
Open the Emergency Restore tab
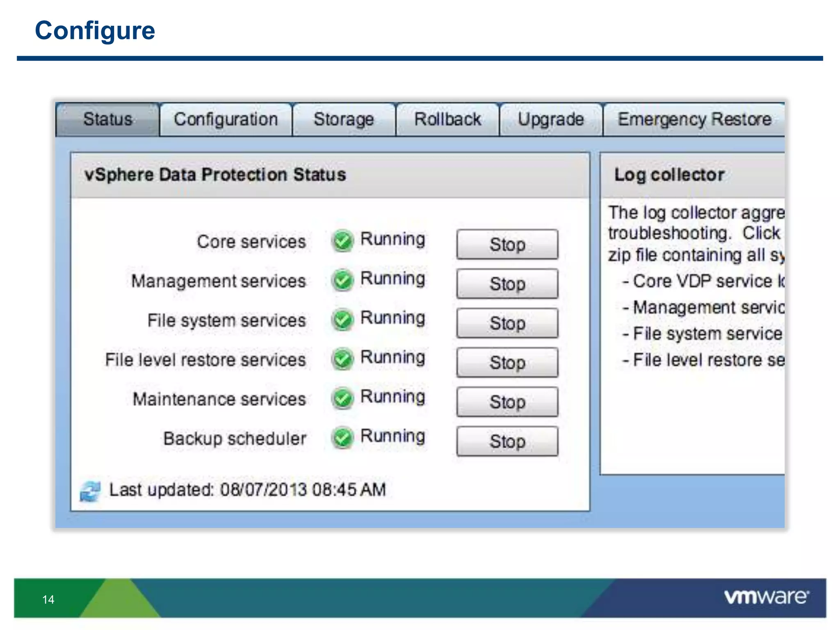pyautogui.click(x=694, y=119)
